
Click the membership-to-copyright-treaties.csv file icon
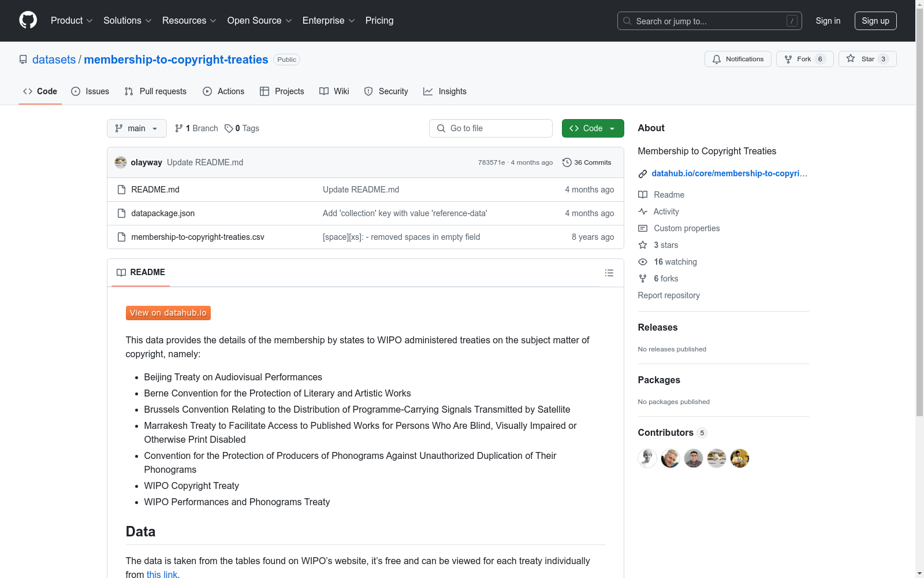[x=121, y=237]
